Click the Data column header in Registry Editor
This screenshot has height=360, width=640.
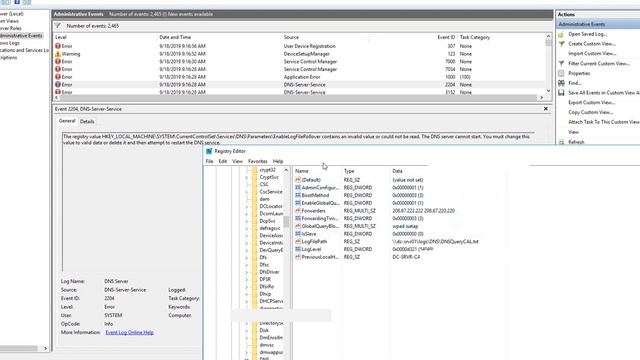tap(397, 171)
